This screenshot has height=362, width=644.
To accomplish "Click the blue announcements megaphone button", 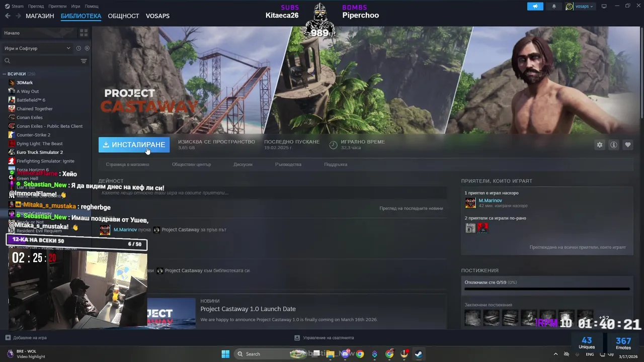I will click(x=535, y=6).
